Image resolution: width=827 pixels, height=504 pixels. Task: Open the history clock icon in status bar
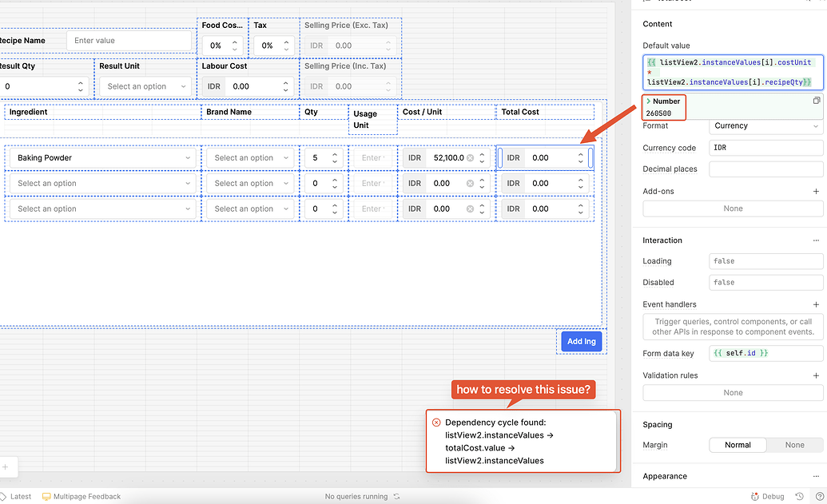tap(800, 497)
